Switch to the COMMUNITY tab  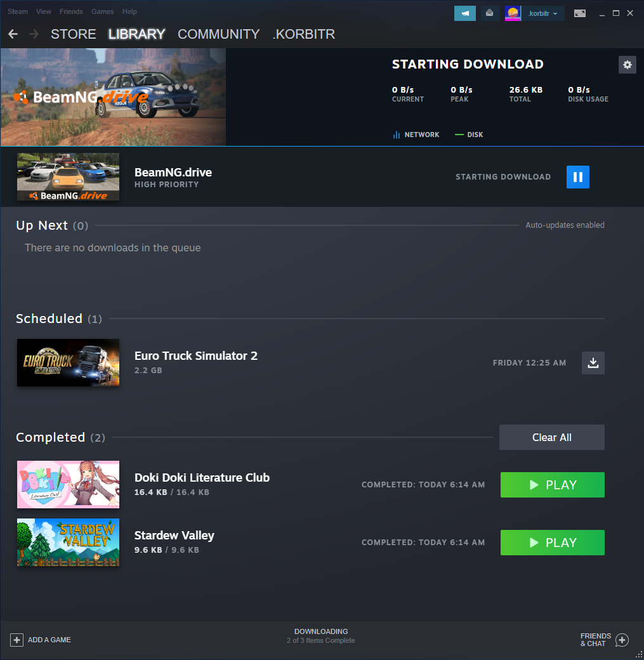point(218,34)
